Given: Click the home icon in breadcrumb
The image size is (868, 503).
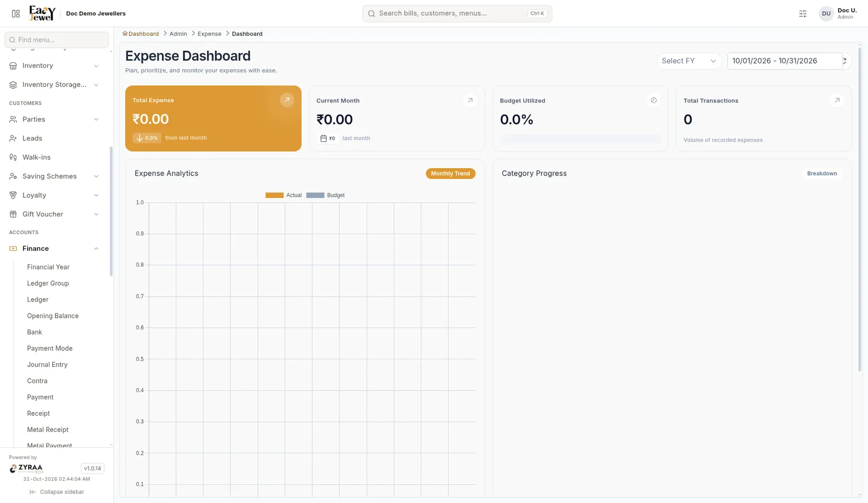Looking at the screenshot, I should (125, 34).
